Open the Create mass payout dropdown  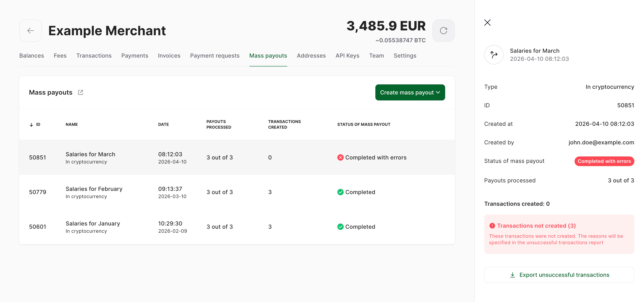pos(439,92)
